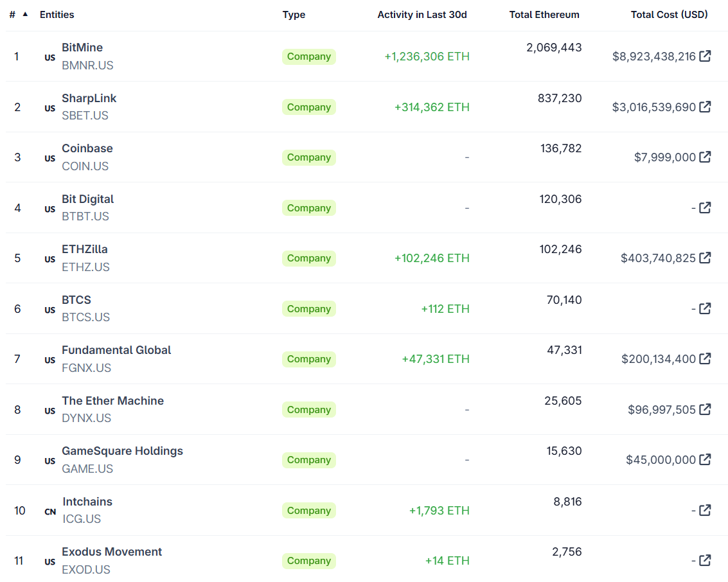The image size is (728, 582).
Task: Sort by Total Cost (USD) header
Action: coord(669,14)
